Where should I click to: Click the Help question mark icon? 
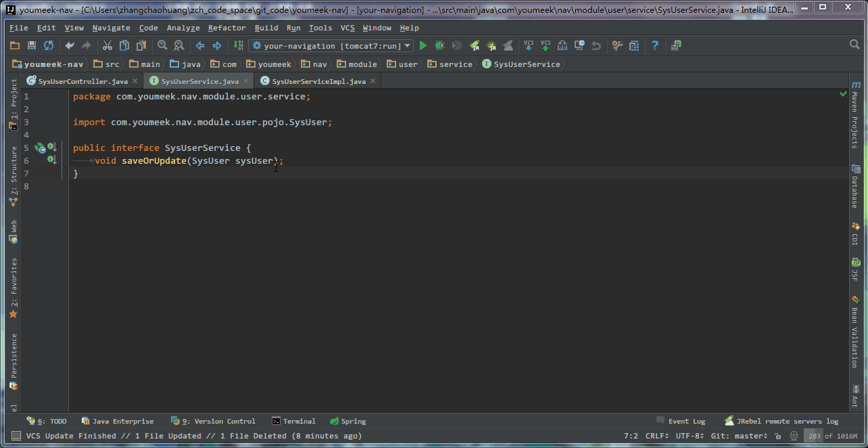(654, 45)
